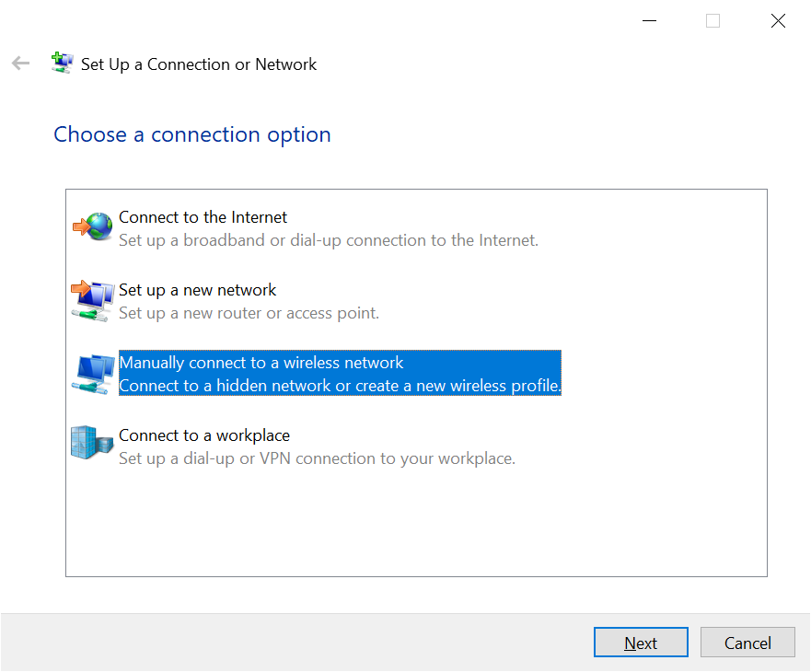Click the hidden network description in the highlighted row
This screenshot has height=672, width=811.
(339, 386)
